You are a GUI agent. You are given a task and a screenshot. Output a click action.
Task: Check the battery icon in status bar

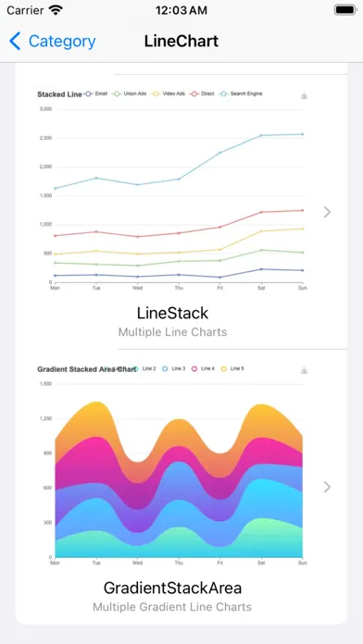[x=344, y=10]
